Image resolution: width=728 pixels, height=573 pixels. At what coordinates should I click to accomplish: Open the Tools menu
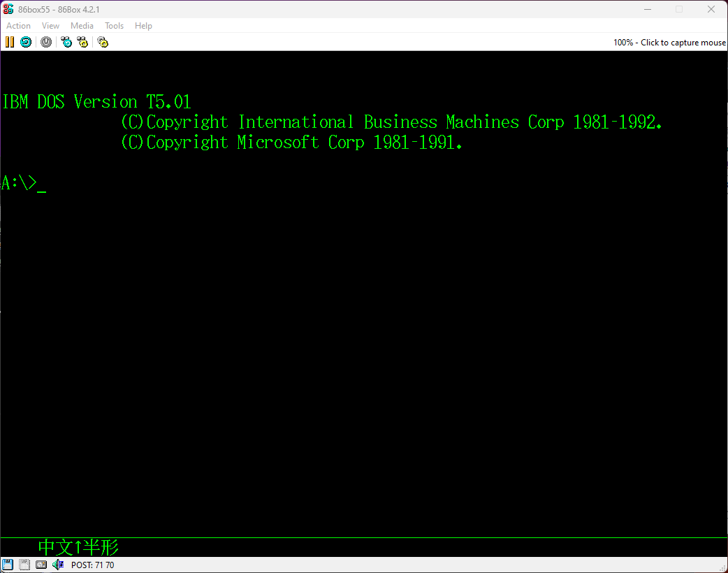[114, 26]
